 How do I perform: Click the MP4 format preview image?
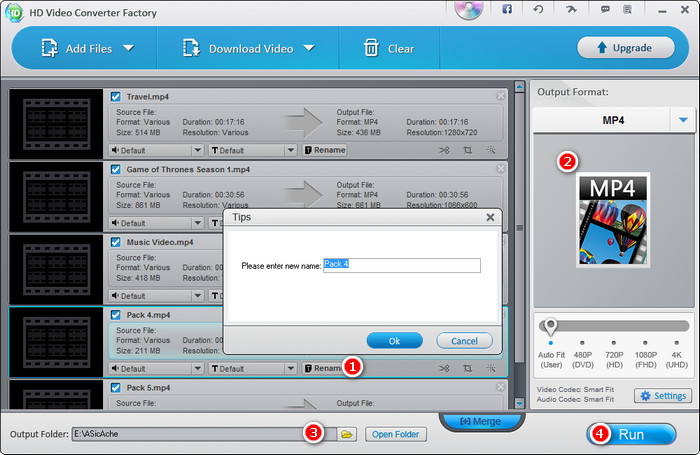tap(613, 220)
